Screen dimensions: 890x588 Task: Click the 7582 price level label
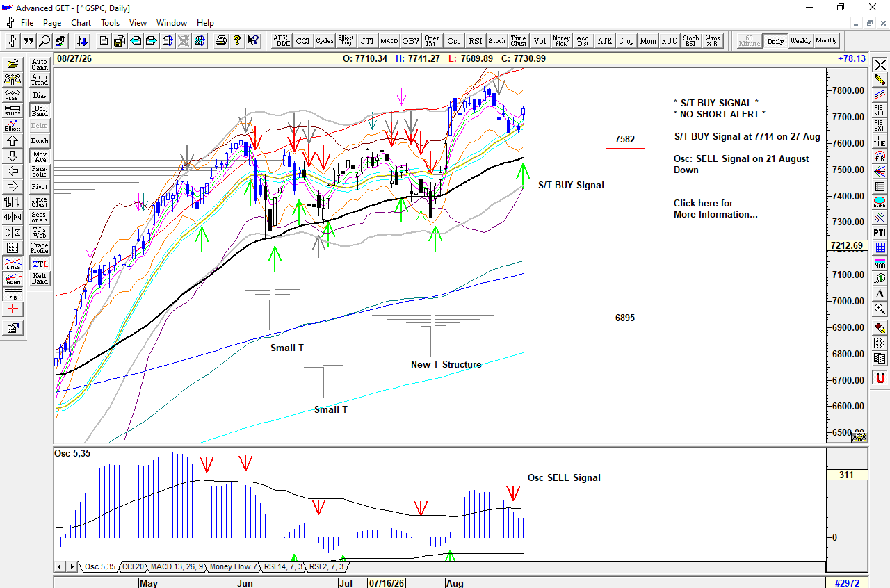[625, 140]
